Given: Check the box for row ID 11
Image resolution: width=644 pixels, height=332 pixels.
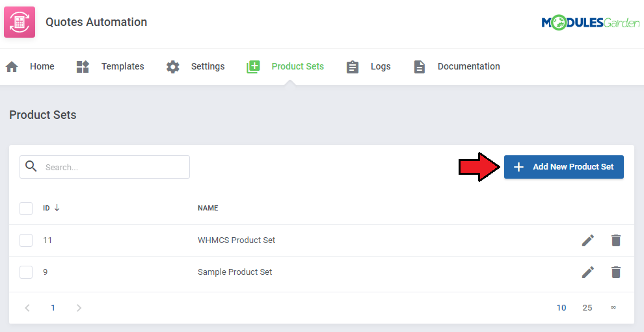Looking at the screenshot, I should [x=26, y=240].
